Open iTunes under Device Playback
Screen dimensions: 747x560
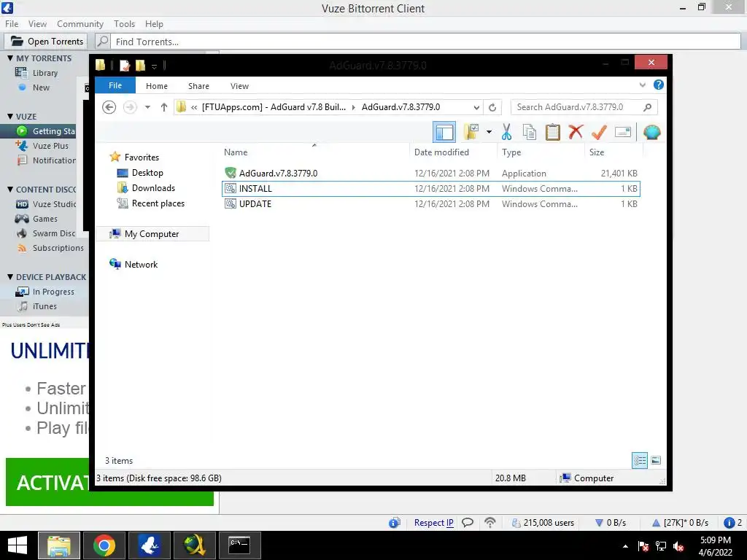coord(44,306)
